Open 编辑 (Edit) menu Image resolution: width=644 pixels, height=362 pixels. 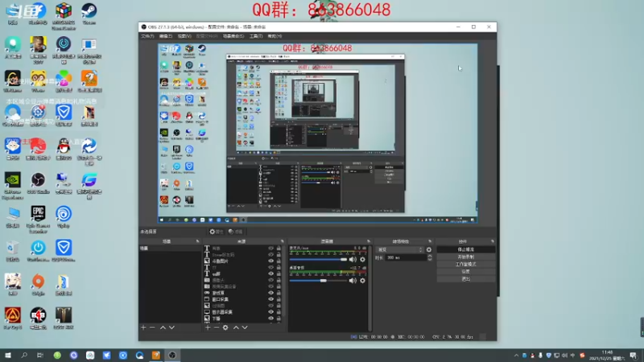166,36
